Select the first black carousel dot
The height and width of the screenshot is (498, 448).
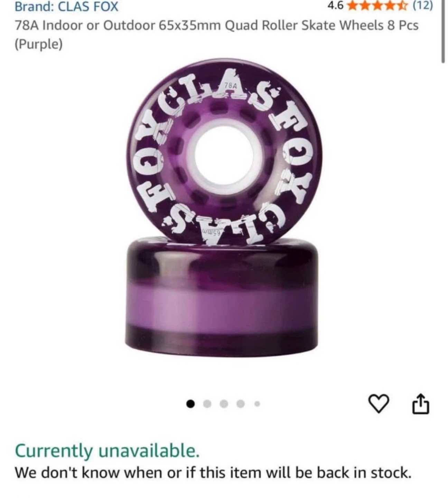(x=190, y=403)
